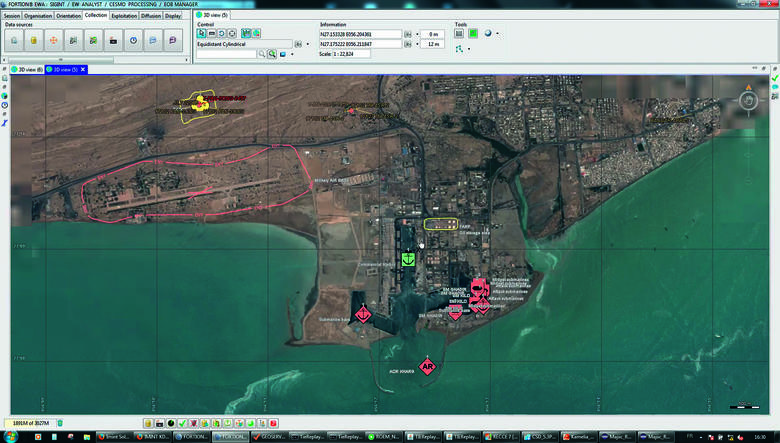Click the yellow helicopter symbol on the map

(x=201, y=104)
